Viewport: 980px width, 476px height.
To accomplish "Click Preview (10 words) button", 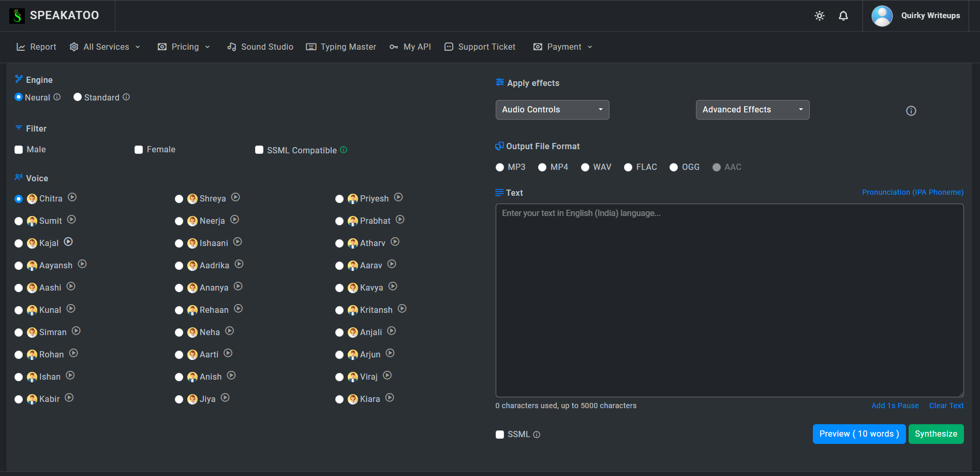I will [x=859, y=434].
